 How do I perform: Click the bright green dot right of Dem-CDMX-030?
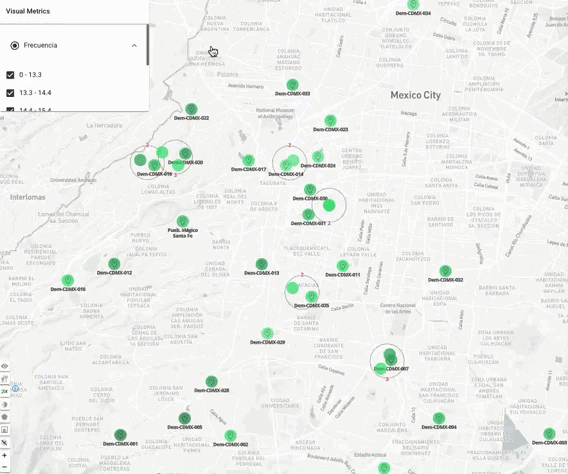tap(329, 206)
